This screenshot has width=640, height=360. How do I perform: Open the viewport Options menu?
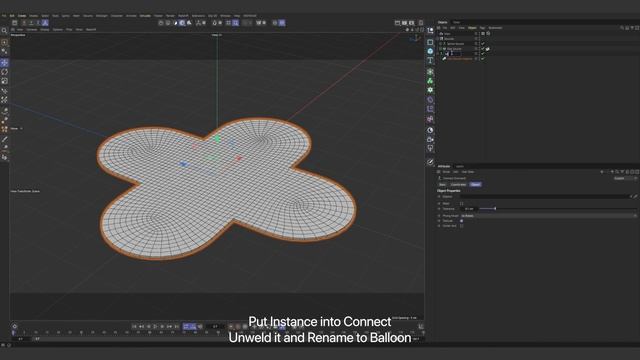(x=58, y=29)
